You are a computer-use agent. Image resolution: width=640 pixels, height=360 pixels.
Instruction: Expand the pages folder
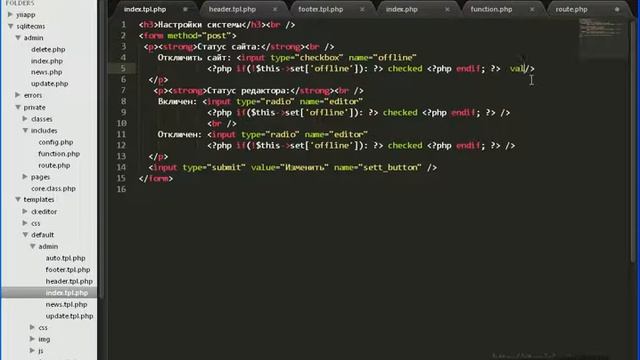(x=25, y=177)
